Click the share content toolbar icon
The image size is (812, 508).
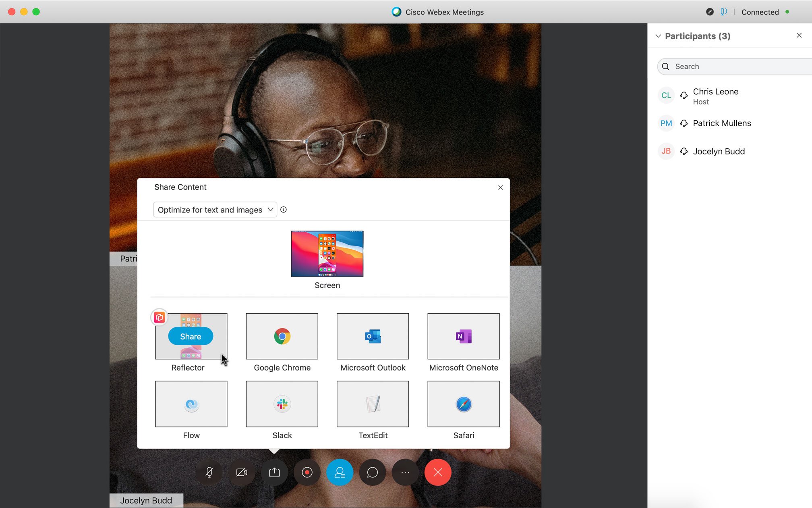(274, 472)
